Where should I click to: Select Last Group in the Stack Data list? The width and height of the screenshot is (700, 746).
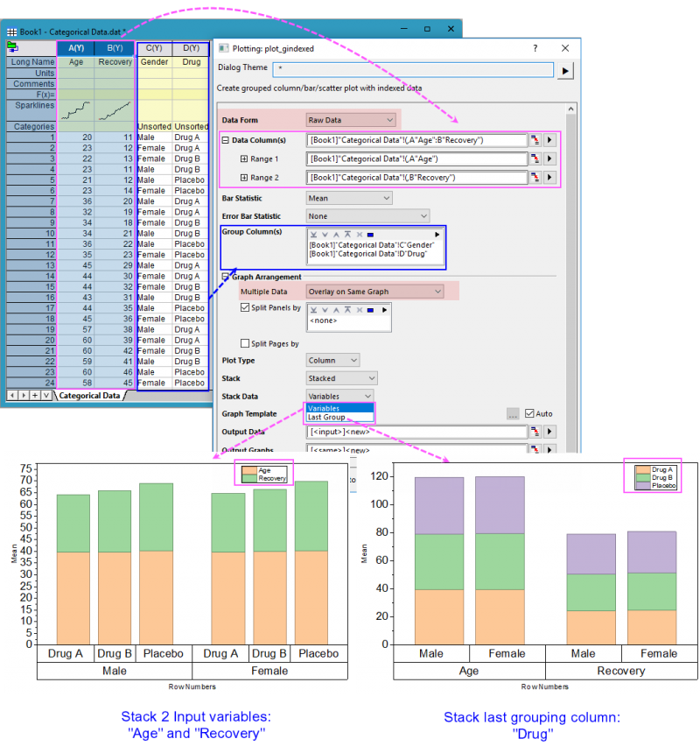(326, 418)
